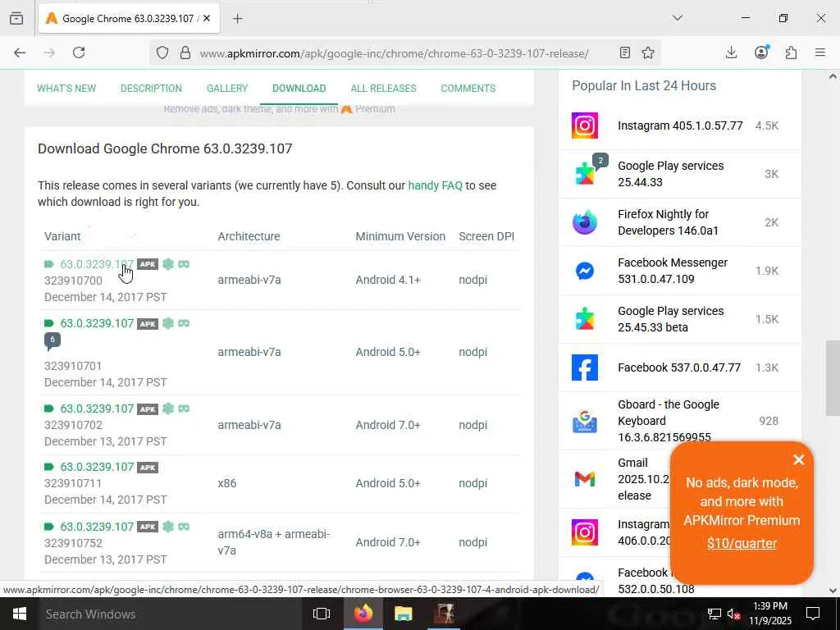This screenshot has height=630, width=840.
Task: Open File Explorer from taskbar
Action: coord(403,614)
